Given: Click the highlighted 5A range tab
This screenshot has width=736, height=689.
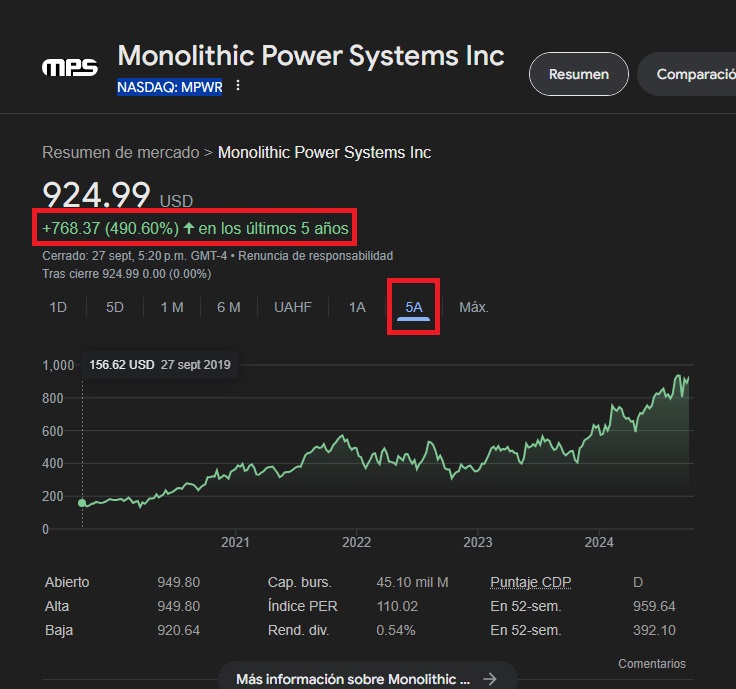Looking at the screenshot, I should (x=413, y=307).
